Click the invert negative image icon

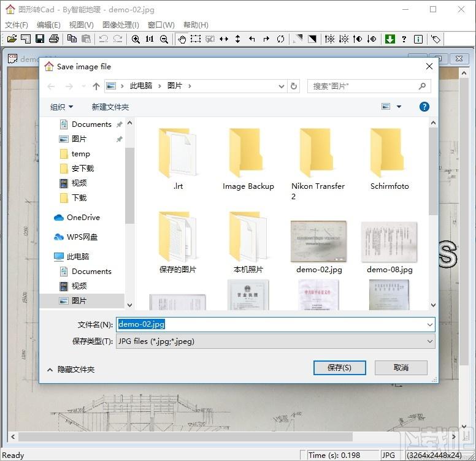[312, 39]
